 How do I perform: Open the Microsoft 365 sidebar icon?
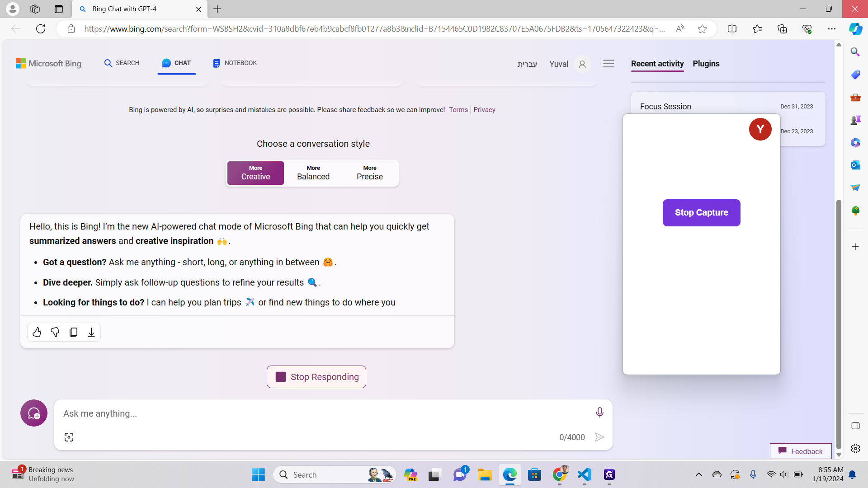click(855, 142)
